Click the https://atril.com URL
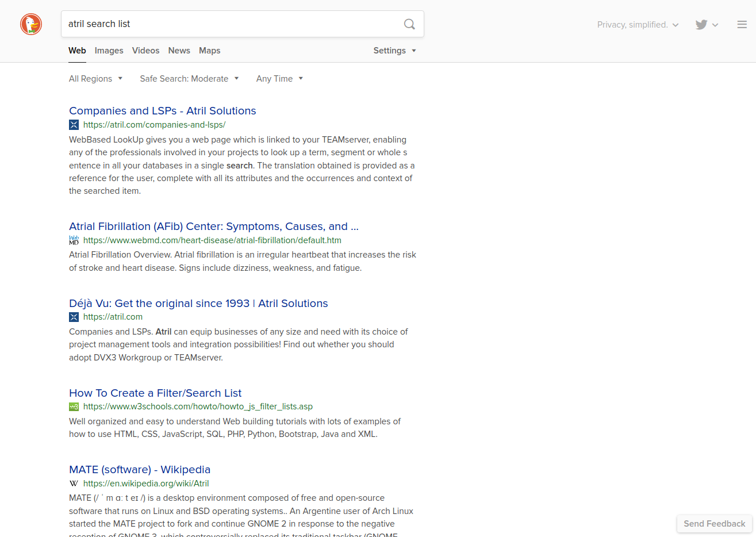756x537 pixels. tap(113, 317)
